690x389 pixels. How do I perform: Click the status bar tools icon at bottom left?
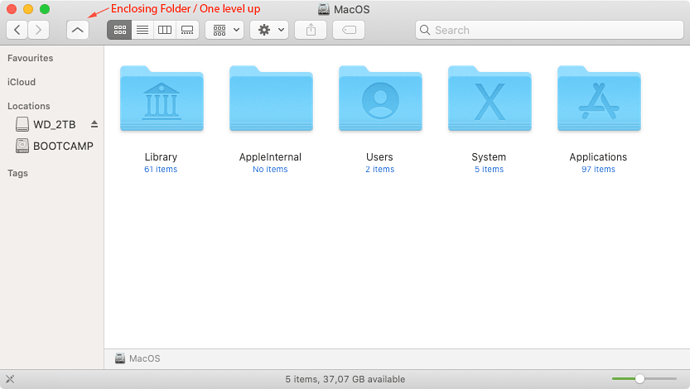click(x=10, y=379)
